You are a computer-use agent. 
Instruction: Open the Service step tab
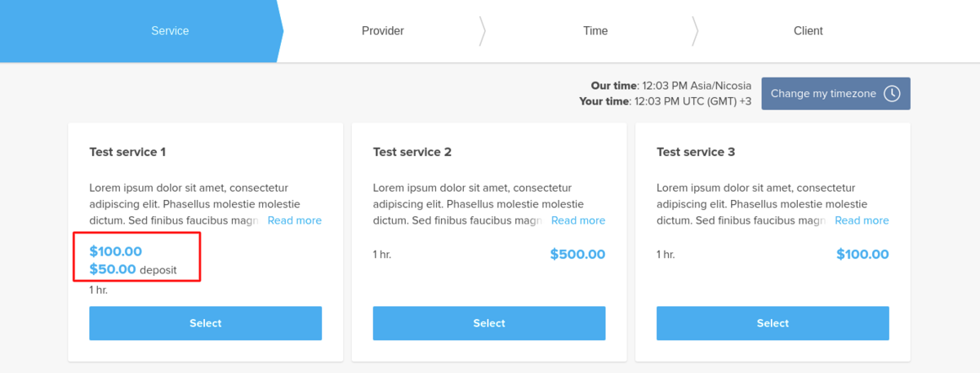(x=170, y=31)
